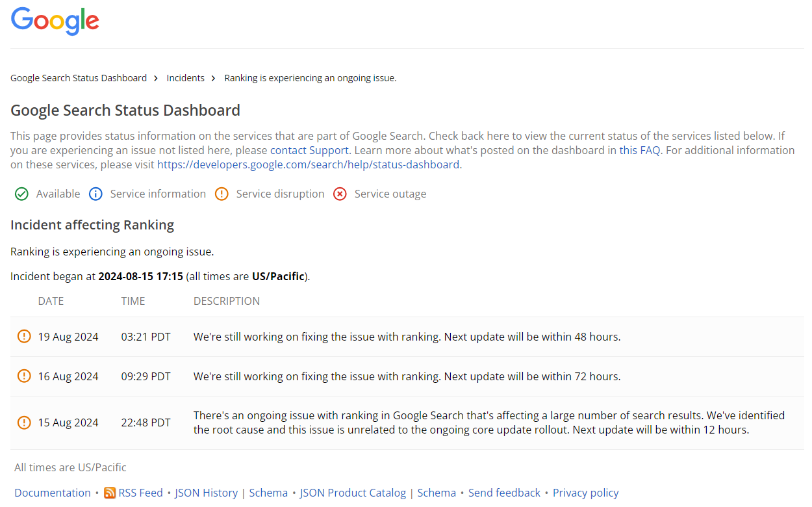Open the RSS Feed link

(x=141, y=493)
